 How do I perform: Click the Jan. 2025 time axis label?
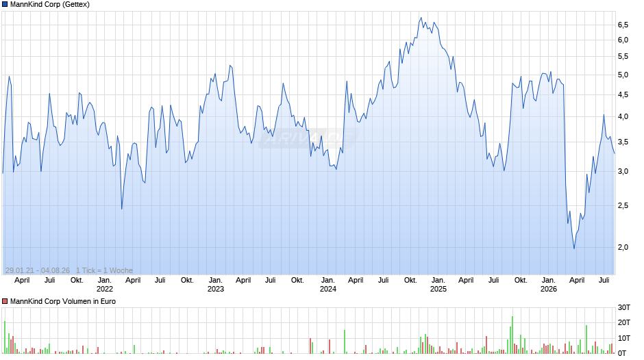438,285
